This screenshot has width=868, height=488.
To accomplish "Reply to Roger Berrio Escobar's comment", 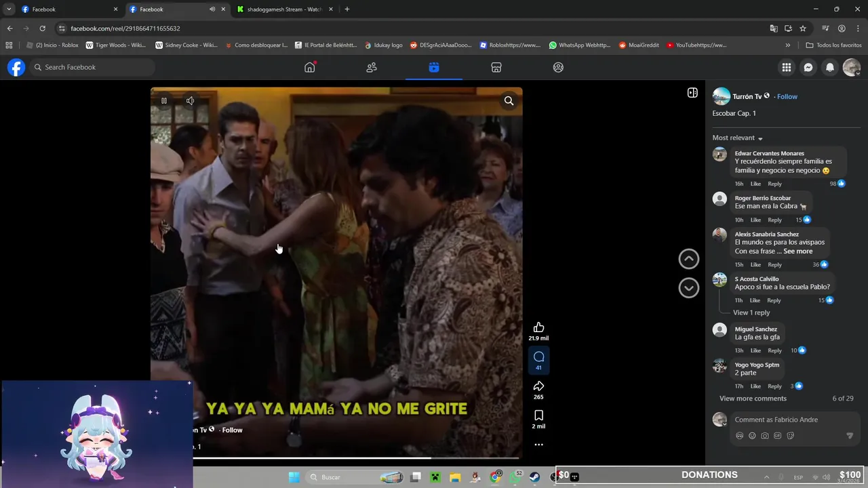I will 774,220.
